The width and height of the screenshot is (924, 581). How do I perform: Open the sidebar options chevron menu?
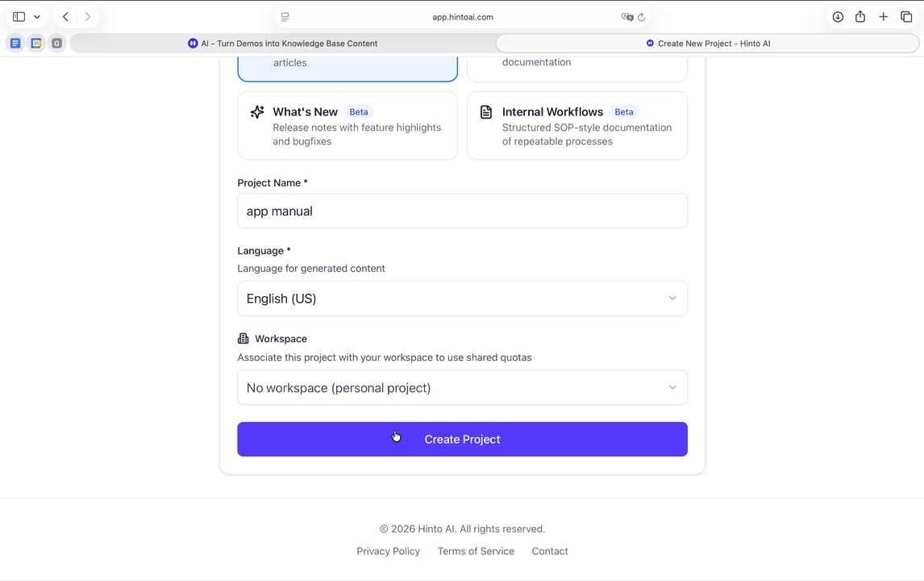(x=37, y=17)
